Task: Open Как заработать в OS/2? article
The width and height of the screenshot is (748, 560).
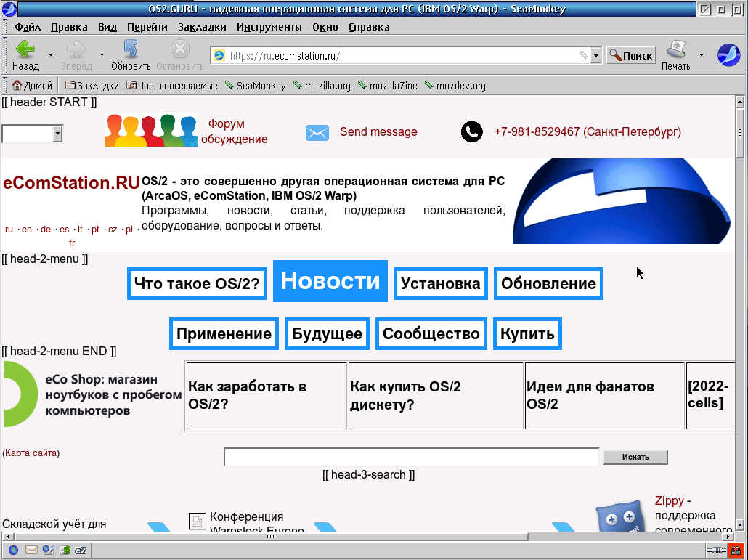Action: [267, 395]
